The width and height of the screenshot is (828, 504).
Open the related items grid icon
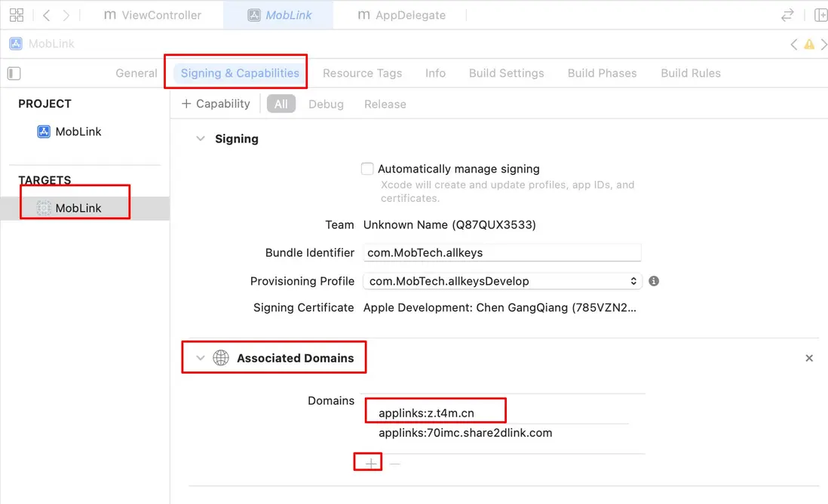pyautogui.click(x=17, y=15)
